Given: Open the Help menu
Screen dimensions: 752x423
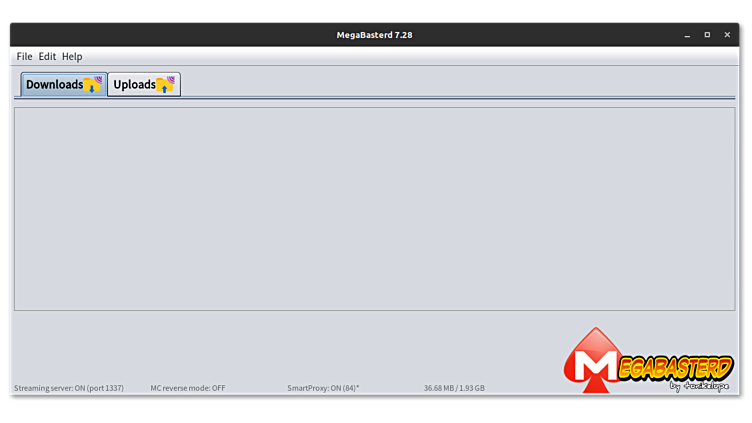Looking at the screenshot, I should (72, 57).
